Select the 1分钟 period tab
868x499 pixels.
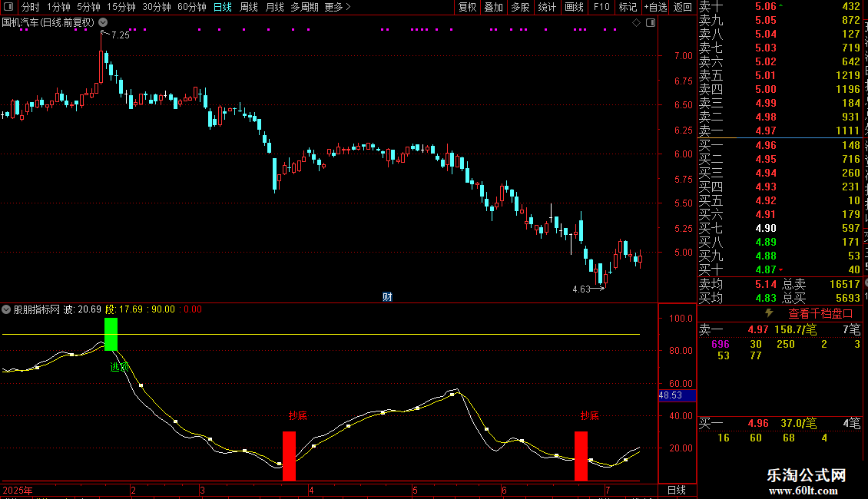pos(58,7)
